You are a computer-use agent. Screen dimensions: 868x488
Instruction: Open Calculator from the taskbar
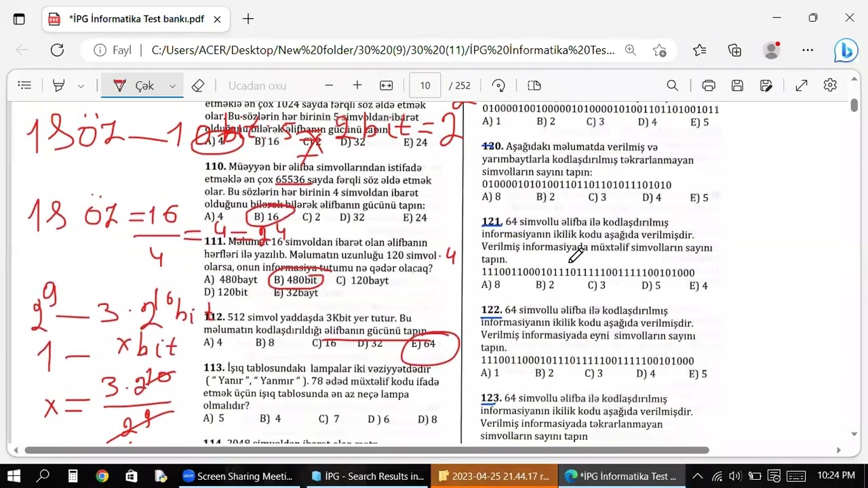73,476
